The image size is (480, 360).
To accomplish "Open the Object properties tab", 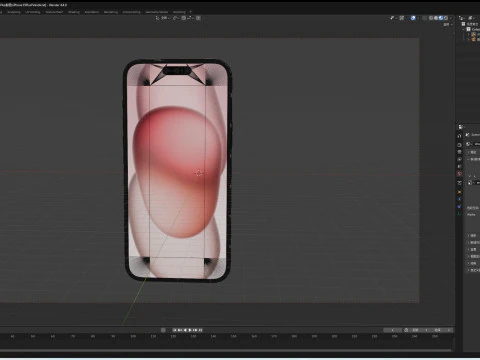I will pyautogui.click(x=459, y=192).
